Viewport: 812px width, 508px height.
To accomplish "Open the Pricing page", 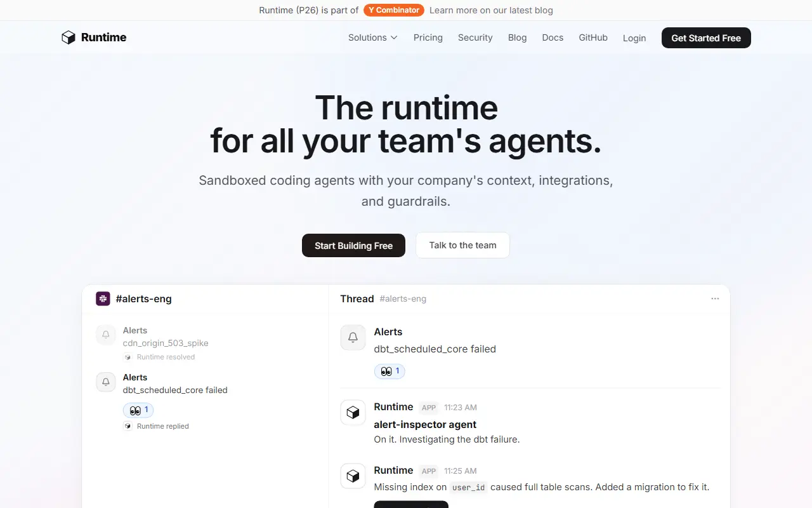I will 428,37.
